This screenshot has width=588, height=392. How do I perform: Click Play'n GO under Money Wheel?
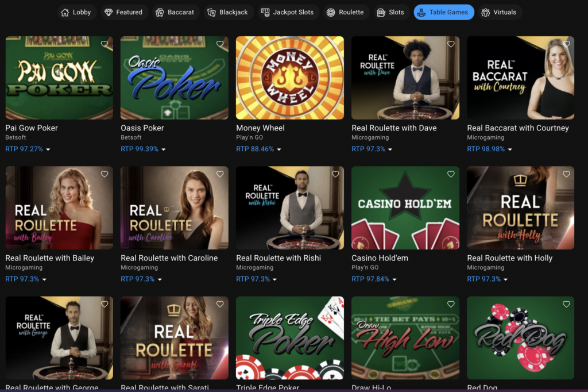pos(250,137)
